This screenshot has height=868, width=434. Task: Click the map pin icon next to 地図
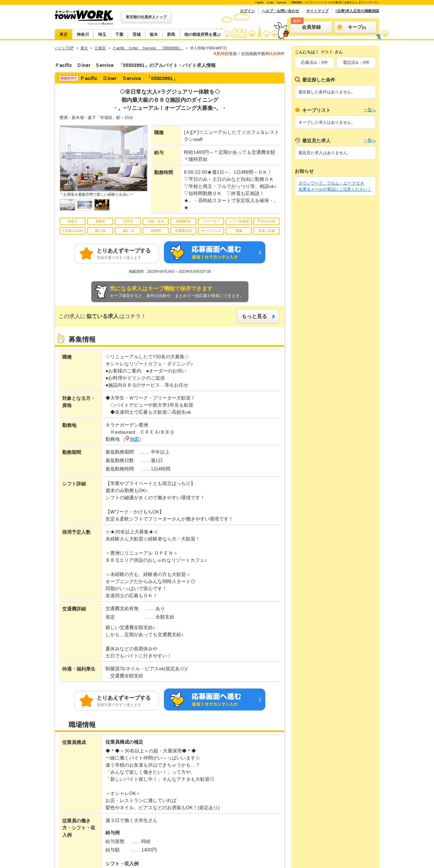[127, 439]
